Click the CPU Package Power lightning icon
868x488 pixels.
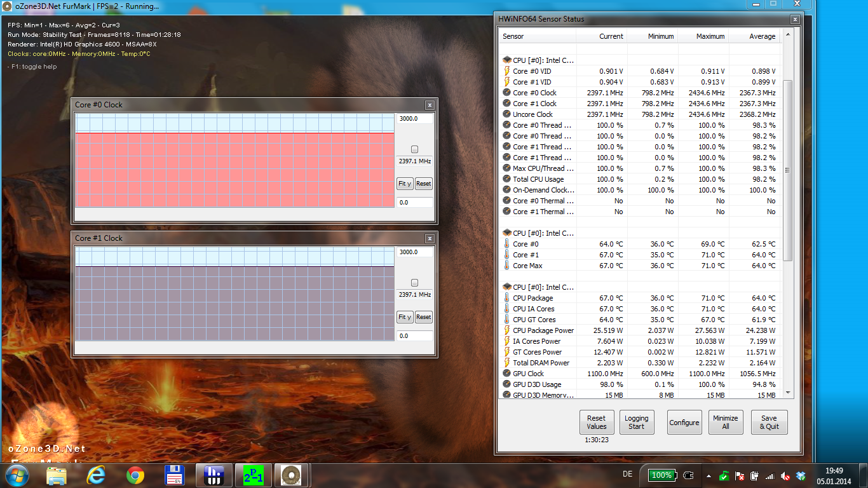(506, 330)
